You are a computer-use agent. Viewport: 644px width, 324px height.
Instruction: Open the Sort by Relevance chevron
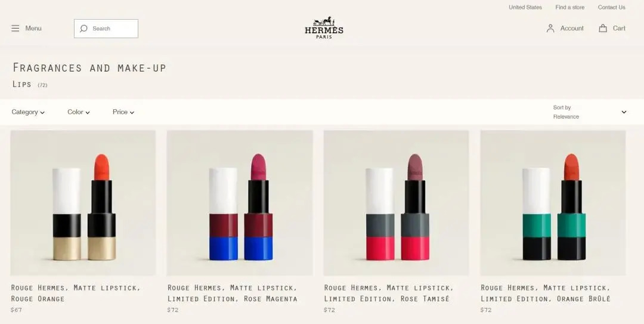pos(624,112)
